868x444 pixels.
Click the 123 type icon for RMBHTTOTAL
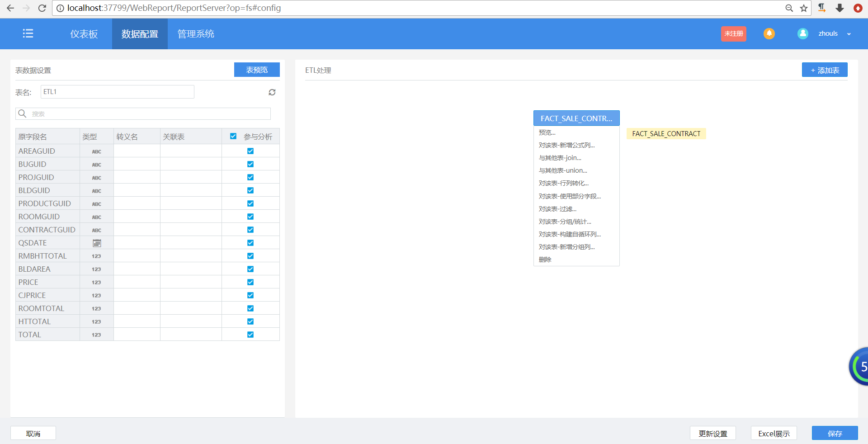click(x=96, y=256)
